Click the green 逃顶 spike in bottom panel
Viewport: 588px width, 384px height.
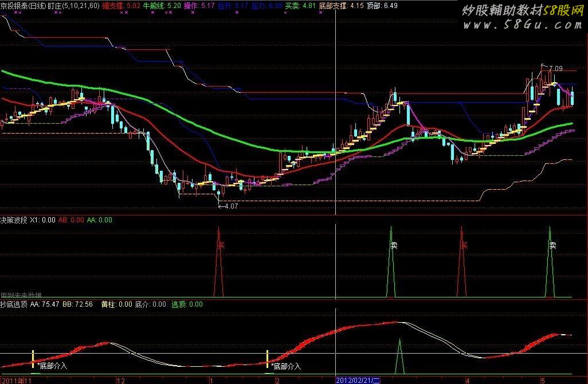coord(400,358)
